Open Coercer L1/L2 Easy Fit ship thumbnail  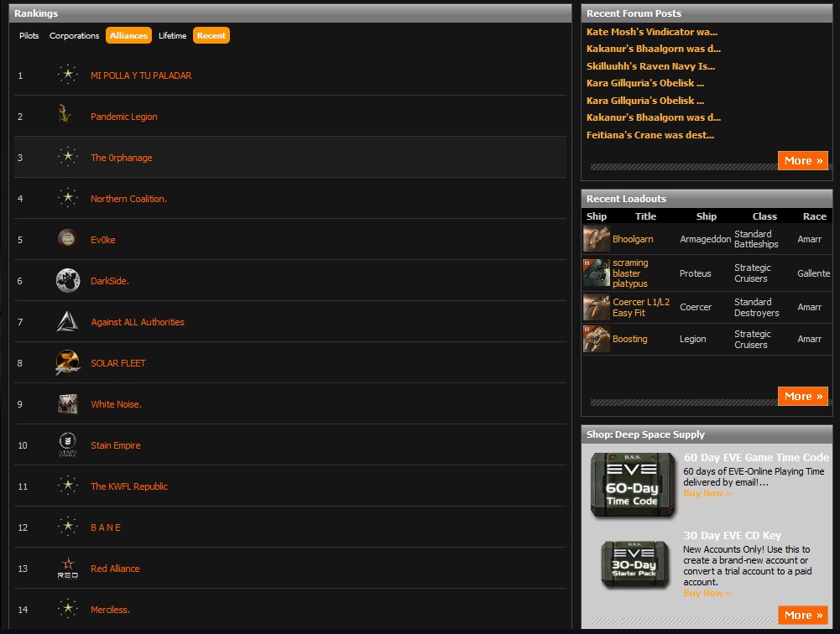pyautogui.click(x=597, y=307)
